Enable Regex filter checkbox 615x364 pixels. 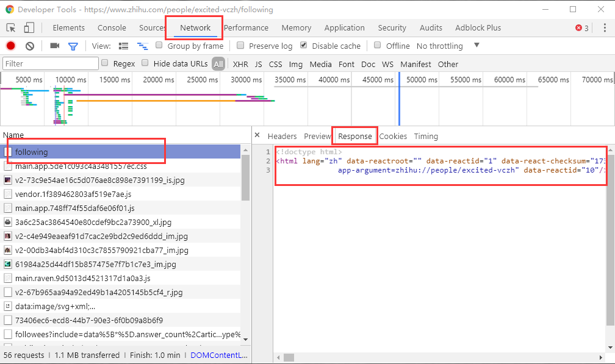click(105, 63)
